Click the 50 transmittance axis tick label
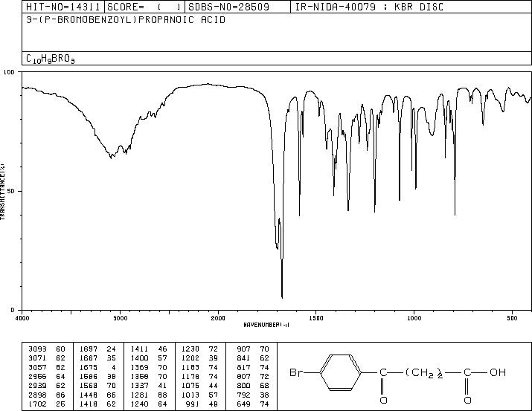This screenshot has width=532, height=411. [13, 192]
